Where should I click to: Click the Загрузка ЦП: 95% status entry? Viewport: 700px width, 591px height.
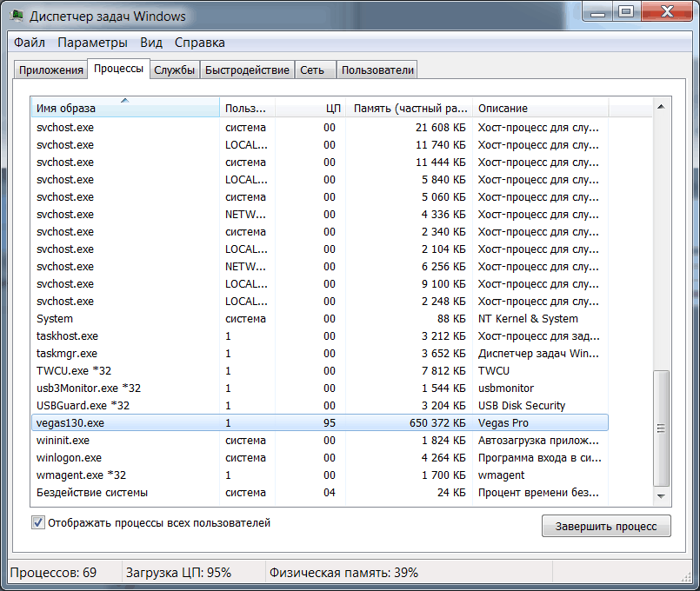coord(178,572)
